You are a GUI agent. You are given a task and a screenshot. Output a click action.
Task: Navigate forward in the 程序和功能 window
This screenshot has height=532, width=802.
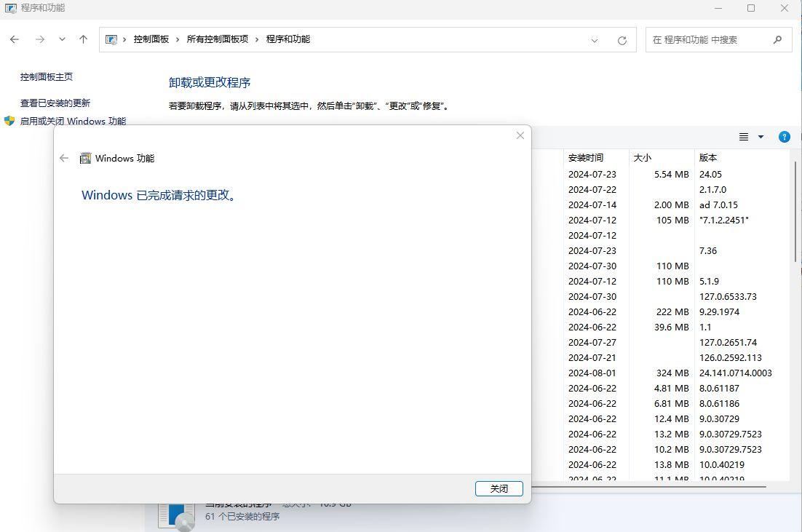point(40,39)
